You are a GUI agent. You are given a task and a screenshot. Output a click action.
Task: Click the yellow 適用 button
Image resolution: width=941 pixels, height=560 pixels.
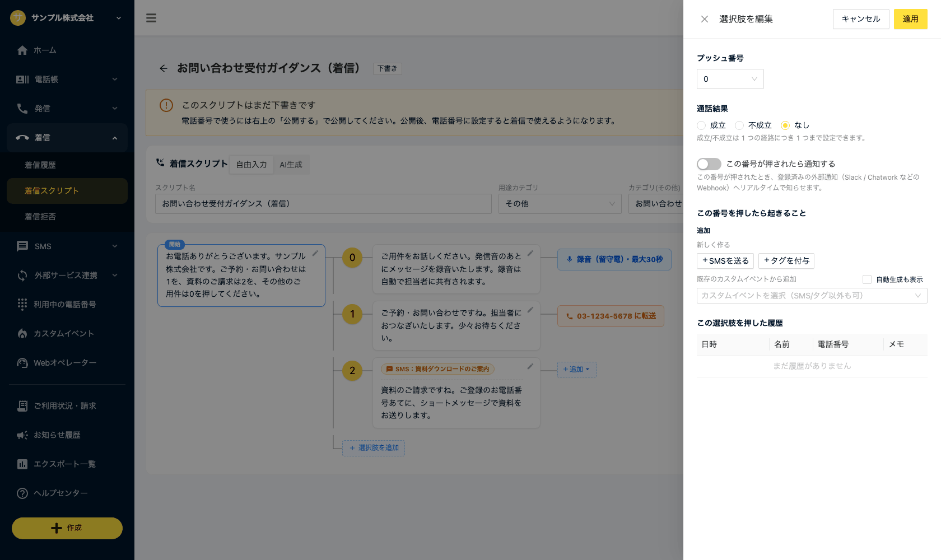click(x=911, y=19)
